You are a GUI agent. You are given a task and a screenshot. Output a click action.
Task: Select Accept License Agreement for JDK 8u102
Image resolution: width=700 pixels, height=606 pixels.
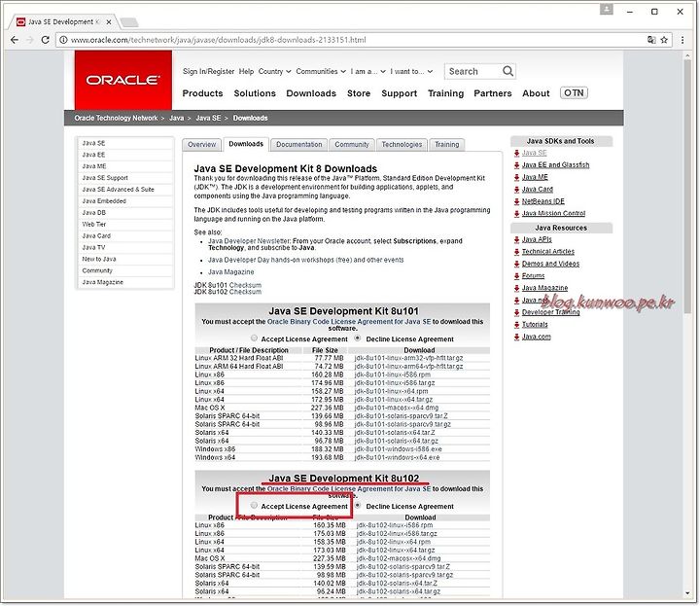254,505
